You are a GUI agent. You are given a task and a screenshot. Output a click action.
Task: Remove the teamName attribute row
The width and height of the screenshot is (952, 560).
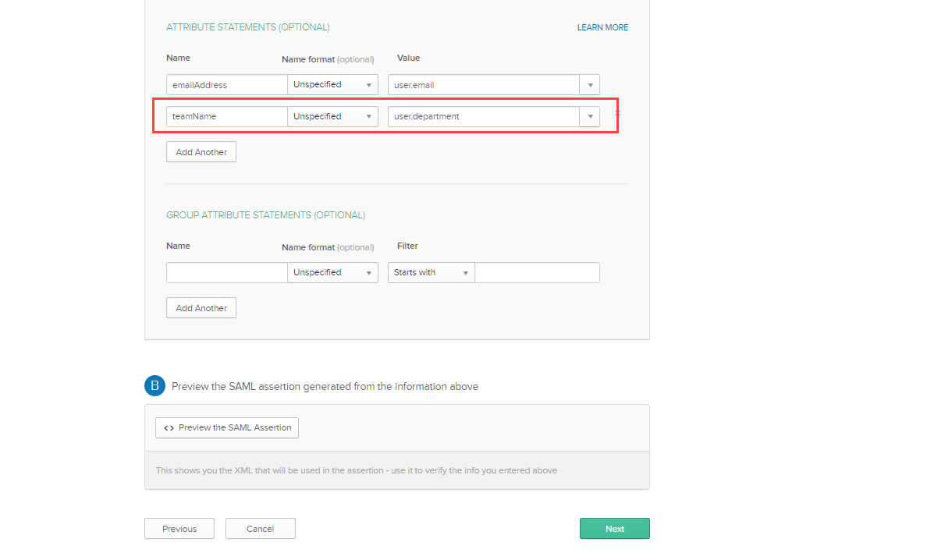616,114
